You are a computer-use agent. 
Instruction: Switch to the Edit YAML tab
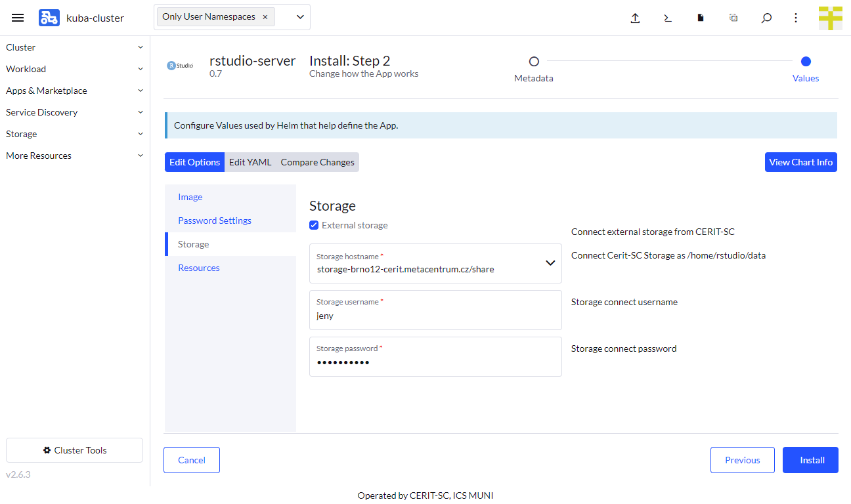coord(250,162)
